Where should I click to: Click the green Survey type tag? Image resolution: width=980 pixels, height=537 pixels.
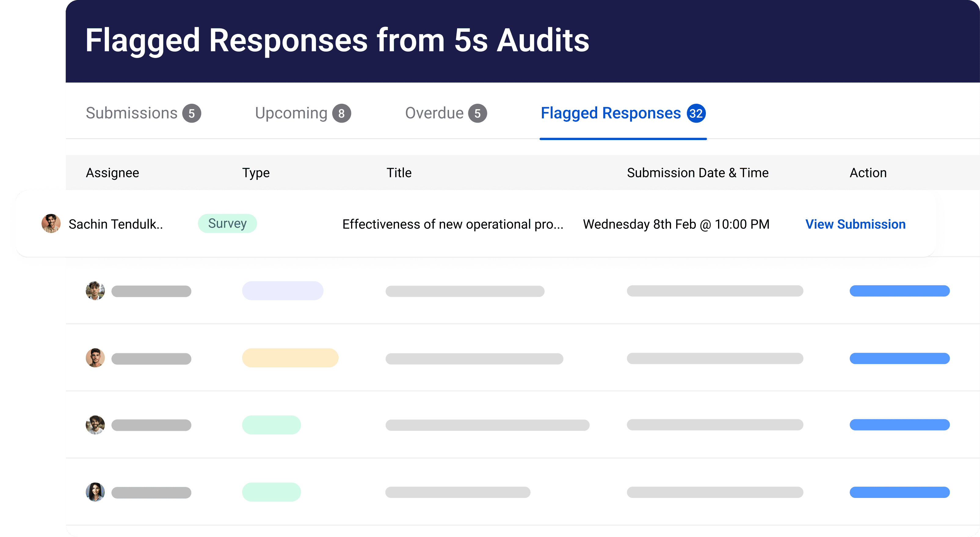pyautogui.click(x=227, y=224)
